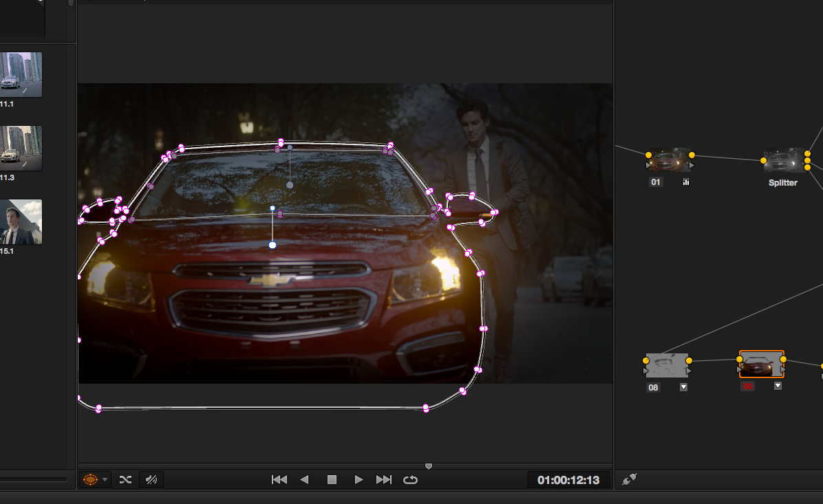823x504 pixels.
Task: Select node 08 thumbnail
Action: (667, 365)
